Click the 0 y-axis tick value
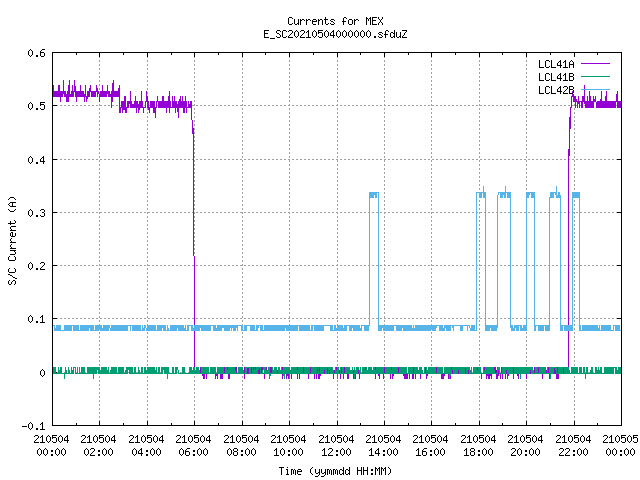The image size is (640, 480). click(42, 373)
